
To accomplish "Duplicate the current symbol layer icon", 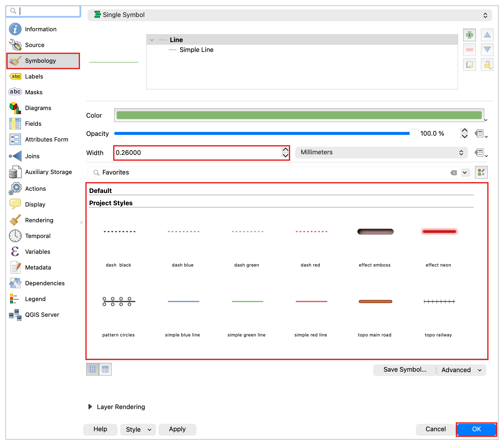I will 469,65.
